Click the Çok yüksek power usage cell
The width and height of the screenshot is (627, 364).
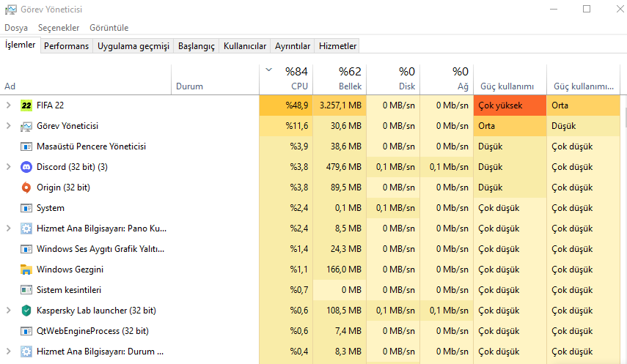(x=510, y=105)
